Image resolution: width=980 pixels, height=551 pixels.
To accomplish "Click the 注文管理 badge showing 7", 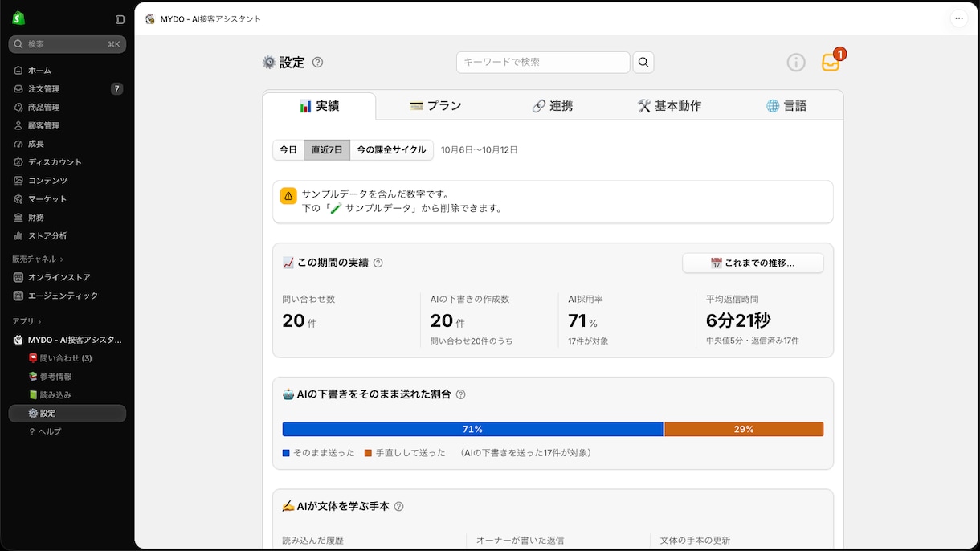I will [x=117, y=89].
